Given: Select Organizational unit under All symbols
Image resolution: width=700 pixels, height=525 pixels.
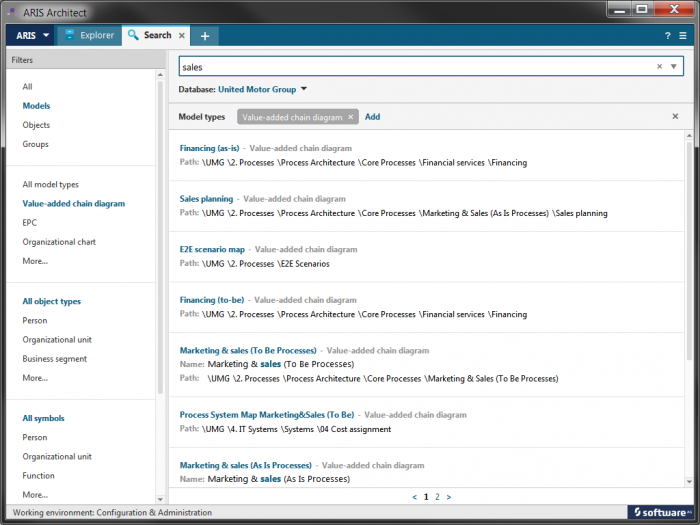Looking at the screenshot, I should pyautogui.click(x=57, y=457).
